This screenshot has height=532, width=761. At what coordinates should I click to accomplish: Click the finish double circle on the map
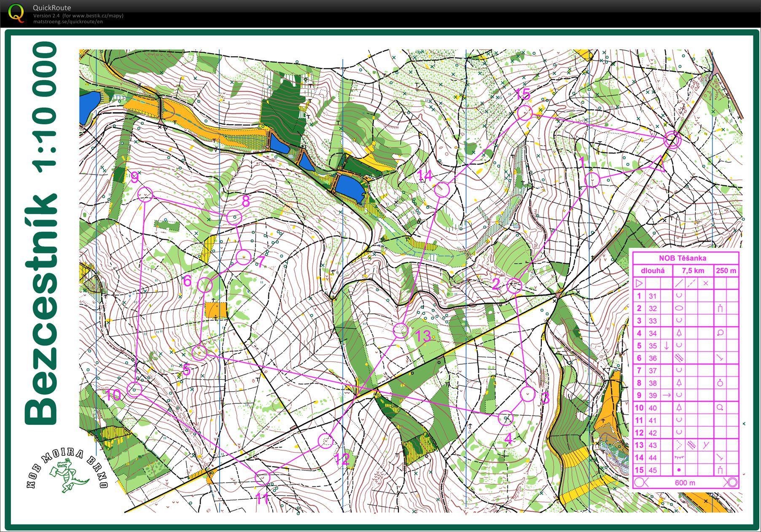pyautogui.click(x=672, y=140)
